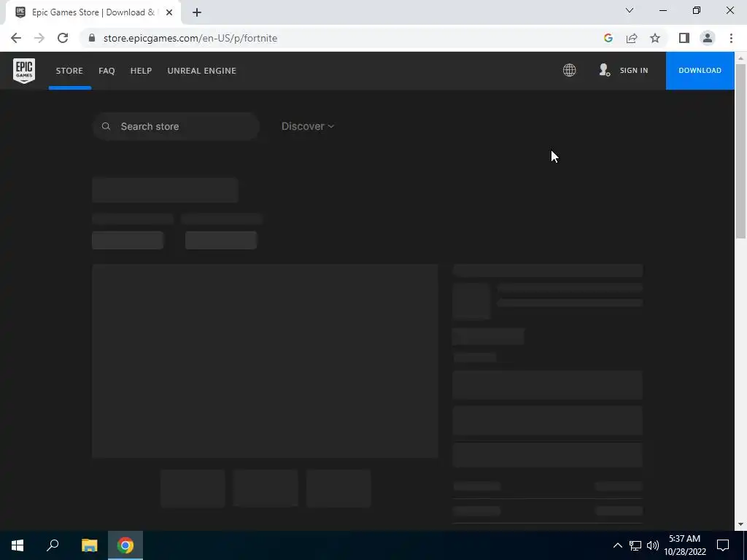Image resolution: width=747 pixels, height=560 pixels.
Task: Open the language globe selector
Action: 569,70
